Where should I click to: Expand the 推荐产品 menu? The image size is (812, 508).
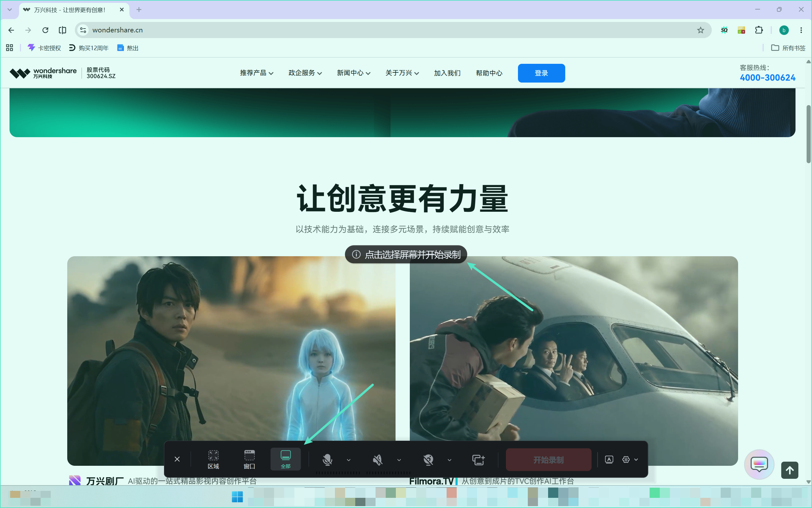pos(257,73)
